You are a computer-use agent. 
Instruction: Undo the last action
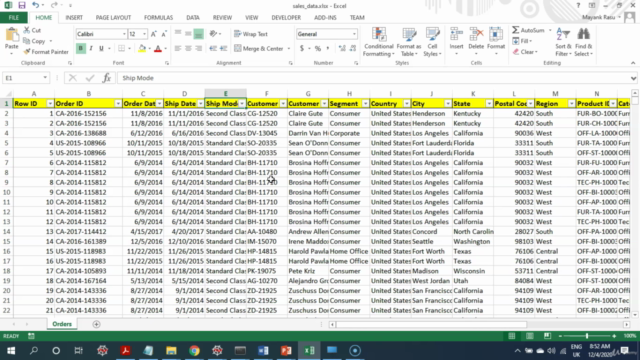pyautogui.click(x=36, y=5)
